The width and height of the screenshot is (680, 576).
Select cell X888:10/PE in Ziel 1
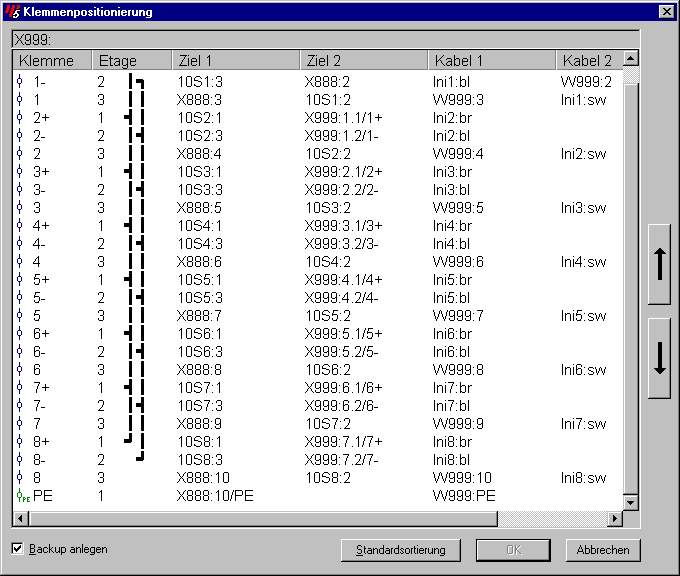pyautogui.click(x=215, y=496)
